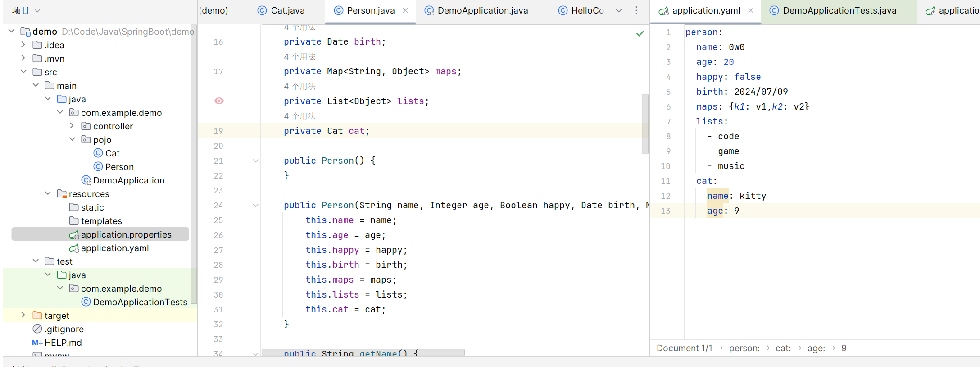Viewport: 980px width, 367px height.
Task: Fold the Person constructor at line 24
Action: click(x=255, y=205)
